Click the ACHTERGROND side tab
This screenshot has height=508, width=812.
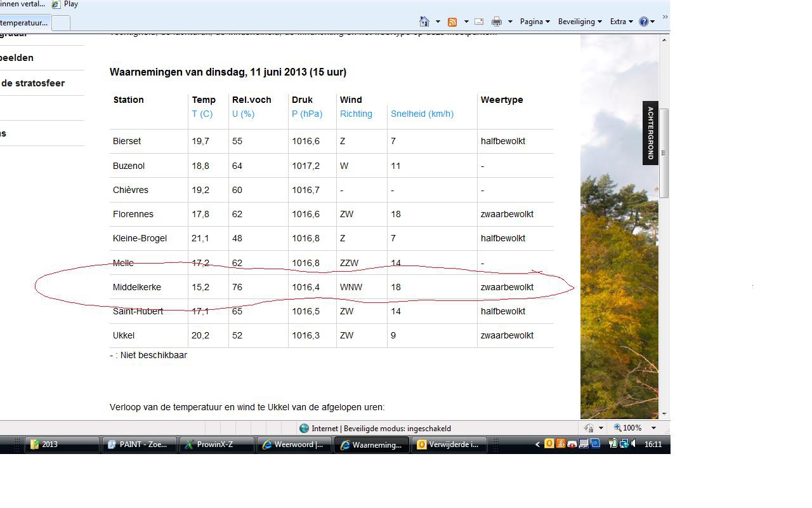click(650, 133)
